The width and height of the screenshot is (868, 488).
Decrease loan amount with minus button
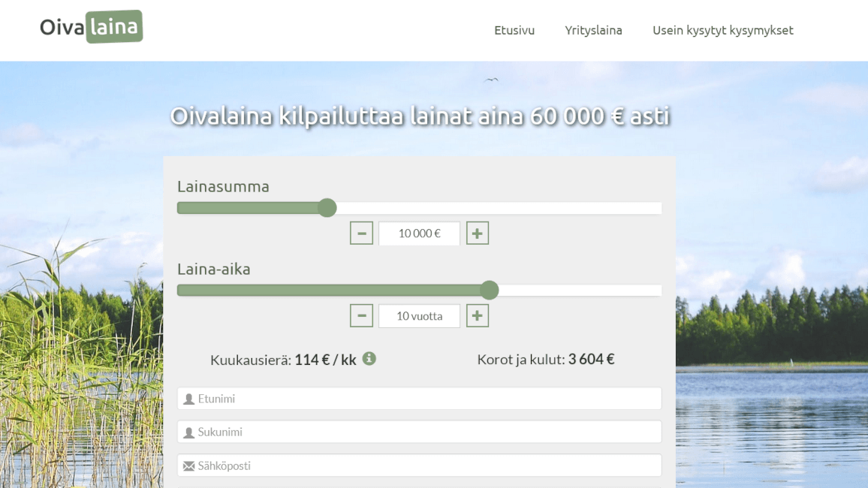pyautogui.click(x=361, y=233)
